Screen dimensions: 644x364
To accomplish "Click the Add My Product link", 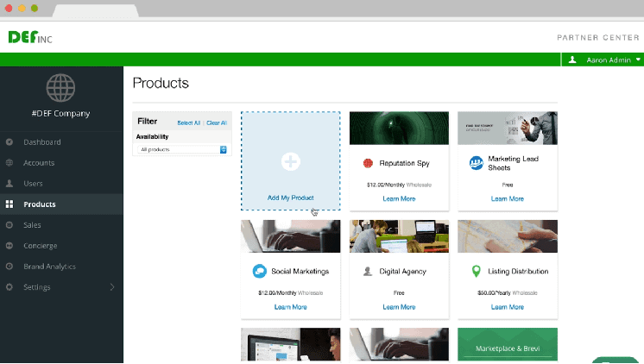I will 290,198.
